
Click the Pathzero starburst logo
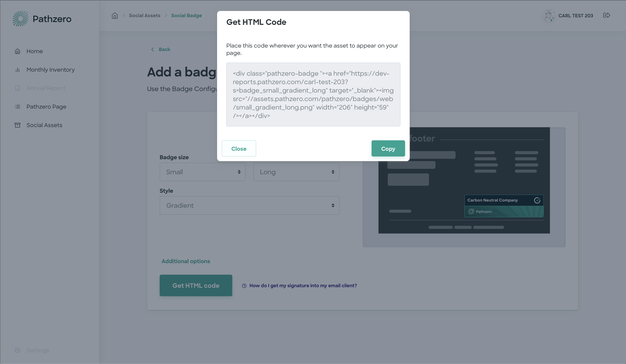(20, 19)
